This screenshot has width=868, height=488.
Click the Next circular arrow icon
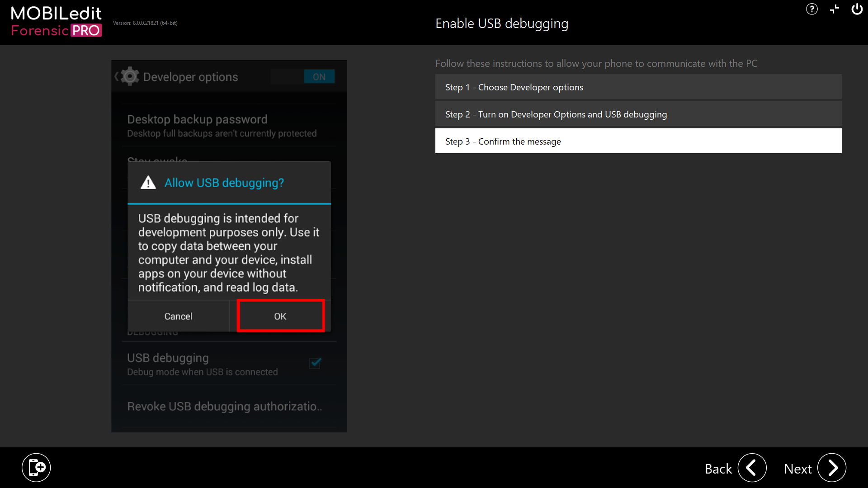point(832,468)
